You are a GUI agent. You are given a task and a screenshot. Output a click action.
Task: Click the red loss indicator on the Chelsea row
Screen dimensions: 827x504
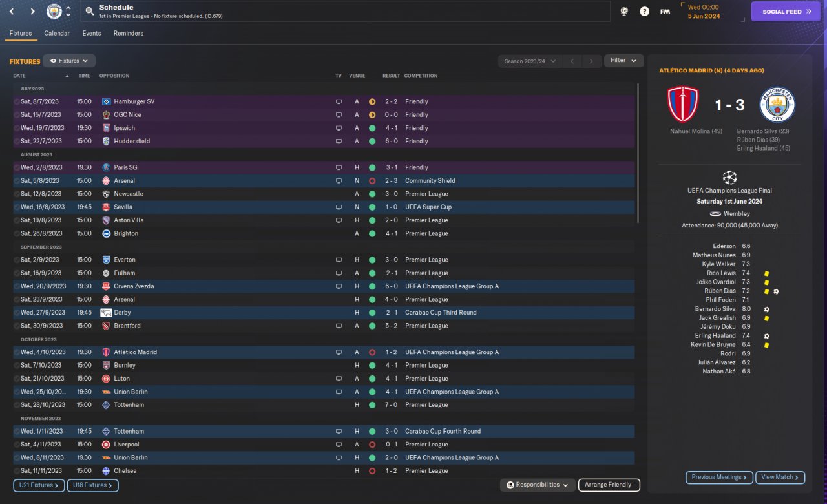coord(372,471)
